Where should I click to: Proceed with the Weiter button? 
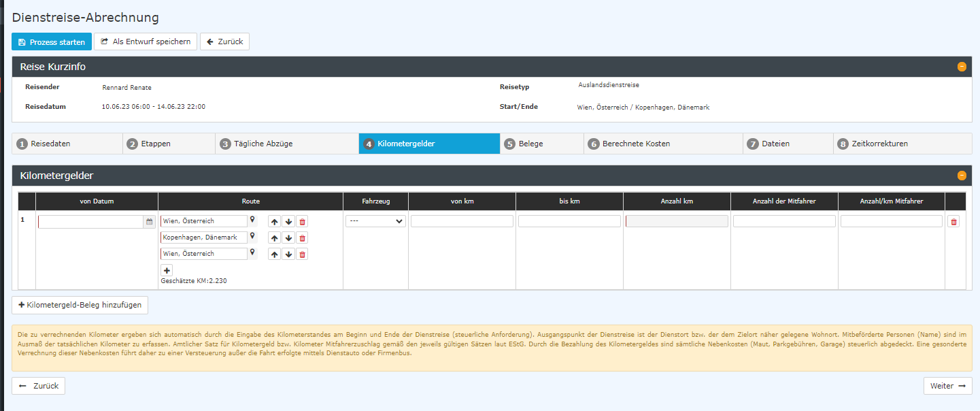point(947,386)
